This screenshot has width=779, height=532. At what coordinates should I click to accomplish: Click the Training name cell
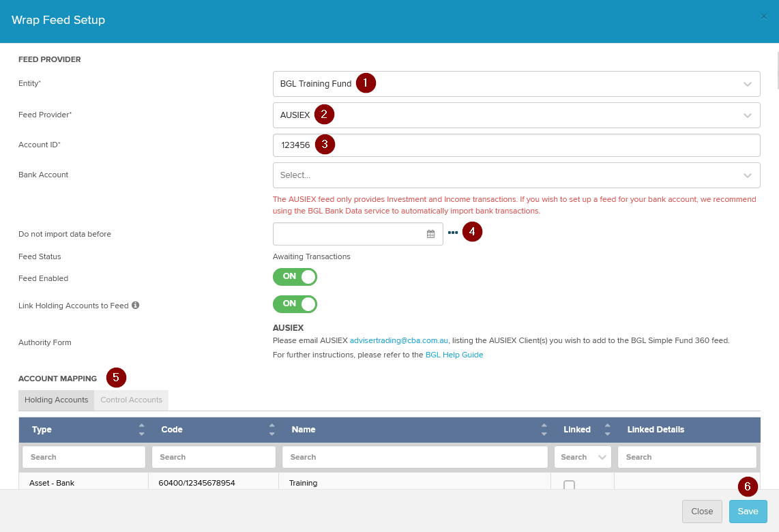point(414,482)
